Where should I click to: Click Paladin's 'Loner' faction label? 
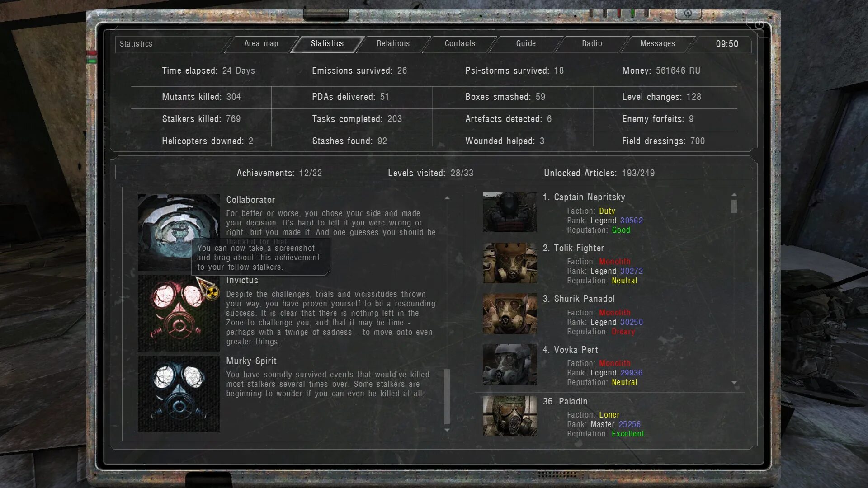(x=609, y=415)
